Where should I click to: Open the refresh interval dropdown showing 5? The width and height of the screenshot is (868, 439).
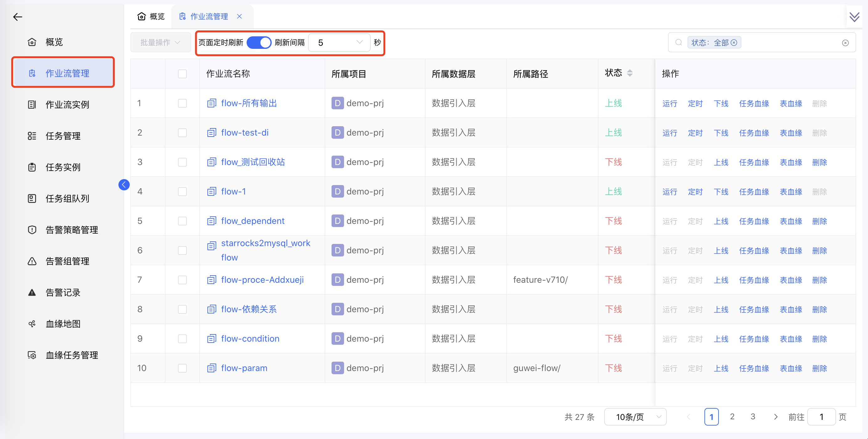pos(339,42)
